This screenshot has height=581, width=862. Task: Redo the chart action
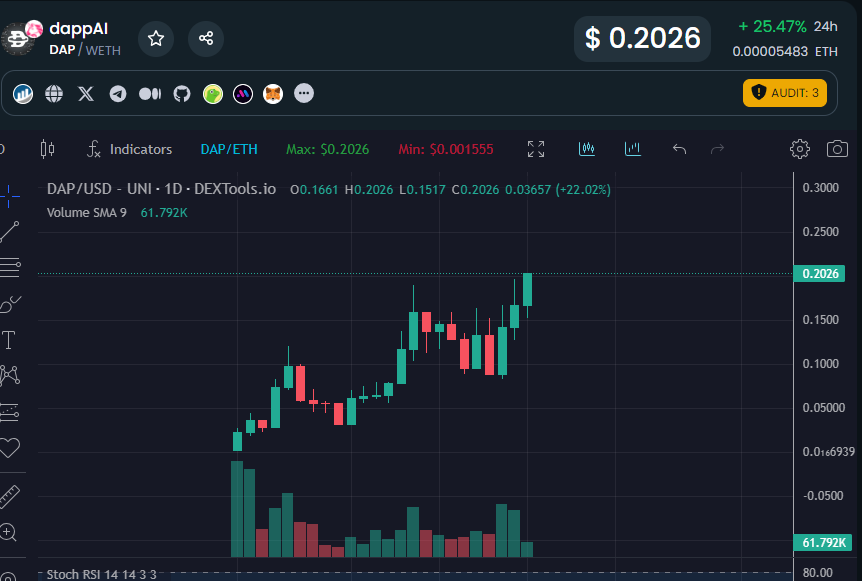click(x=717, y=149)
